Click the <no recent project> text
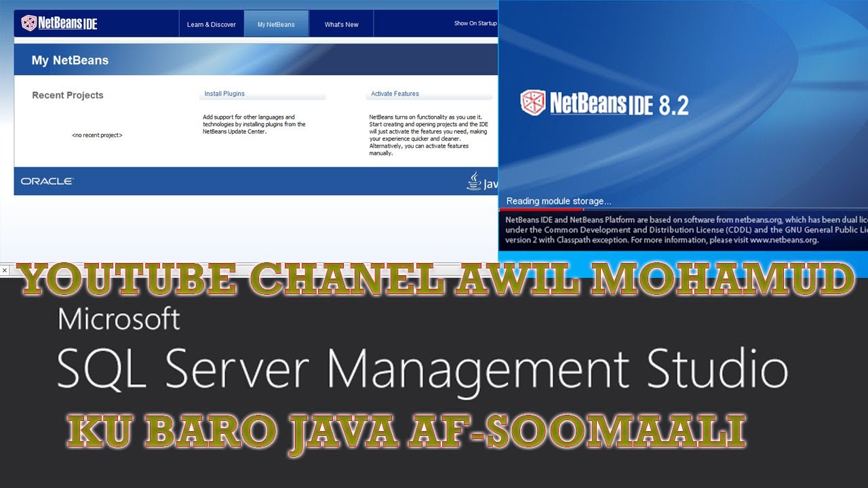868x488 pixels. click(97, 135)
